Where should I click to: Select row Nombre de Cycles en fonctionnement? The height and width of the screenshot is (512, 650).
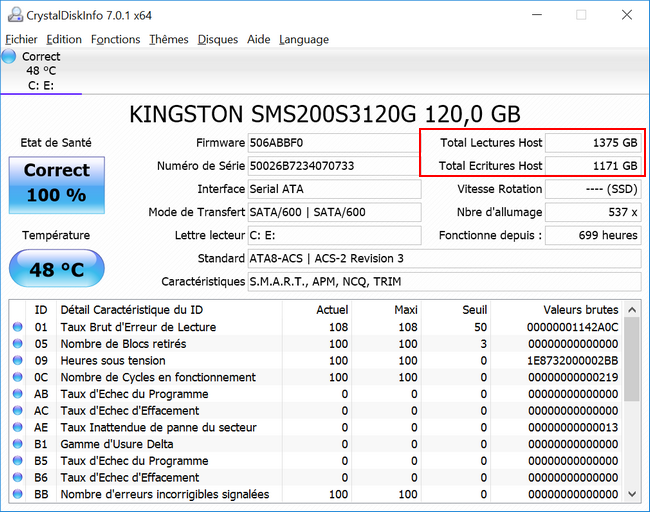click(316, 377)
